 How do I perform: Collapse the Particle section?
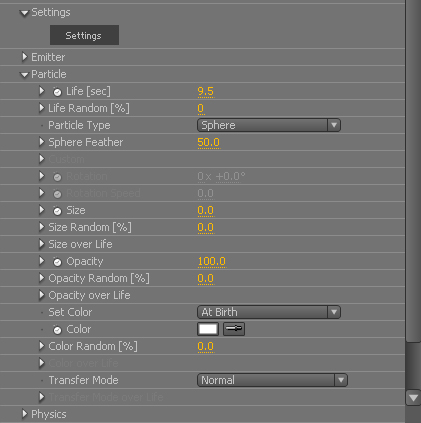[24, 75]
